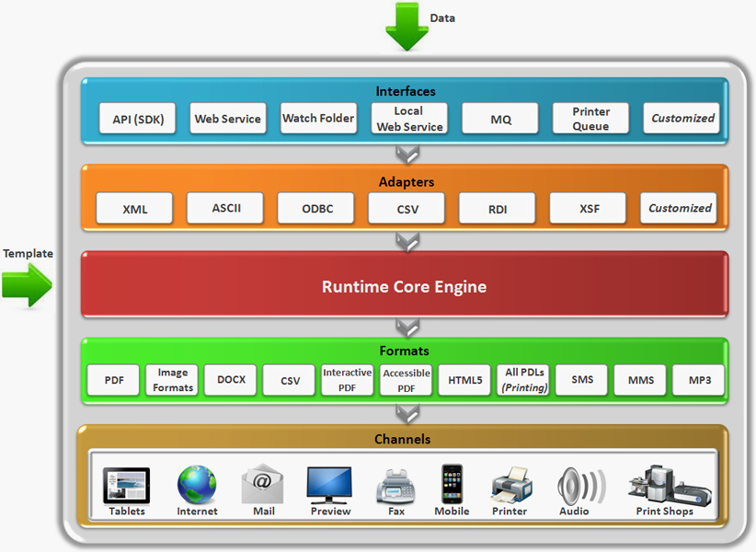Click the Accessible PDF box

406,380
